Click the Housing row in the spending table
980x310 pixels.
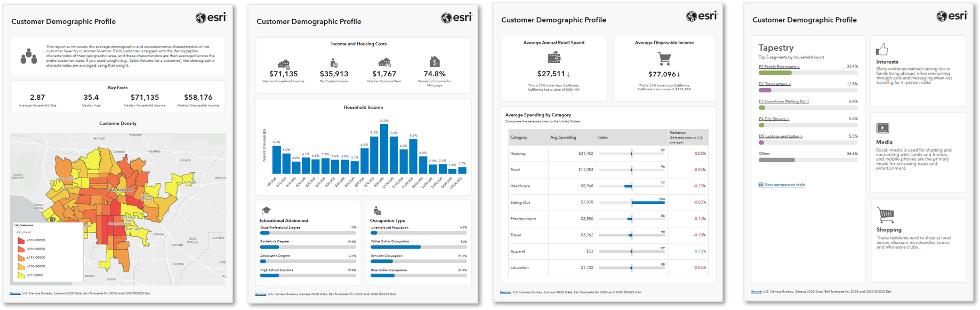(x=608, y=154)
